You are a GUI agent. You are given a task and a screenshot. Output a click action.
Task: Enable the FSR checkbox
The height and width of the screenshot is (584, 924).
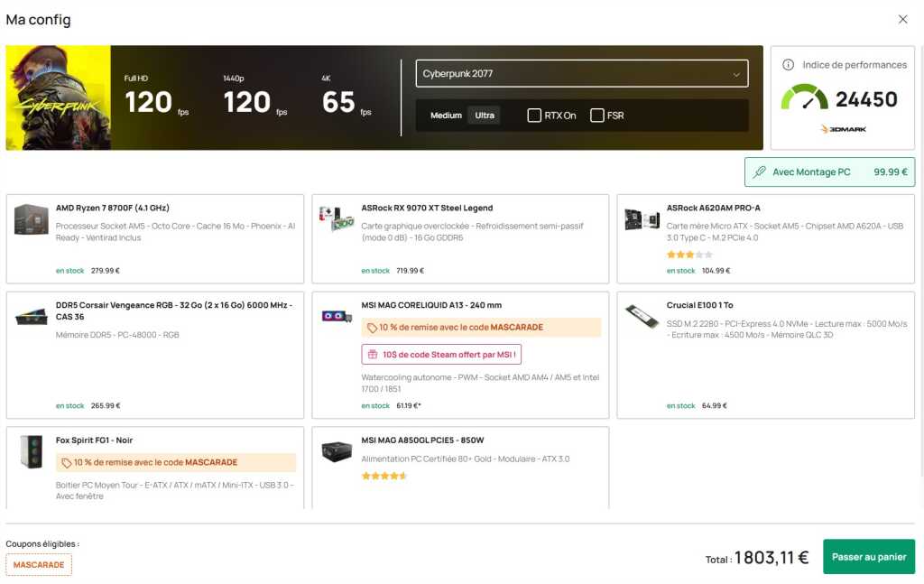[597, 116]
